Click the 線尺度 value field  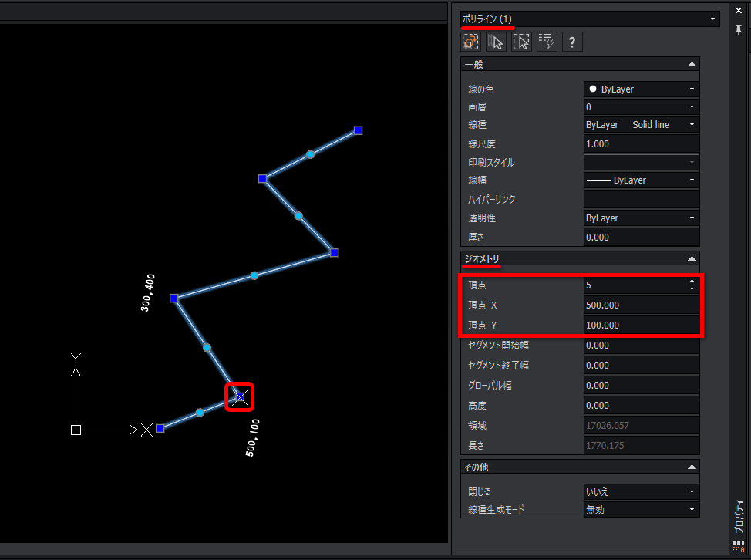point(642,143)
